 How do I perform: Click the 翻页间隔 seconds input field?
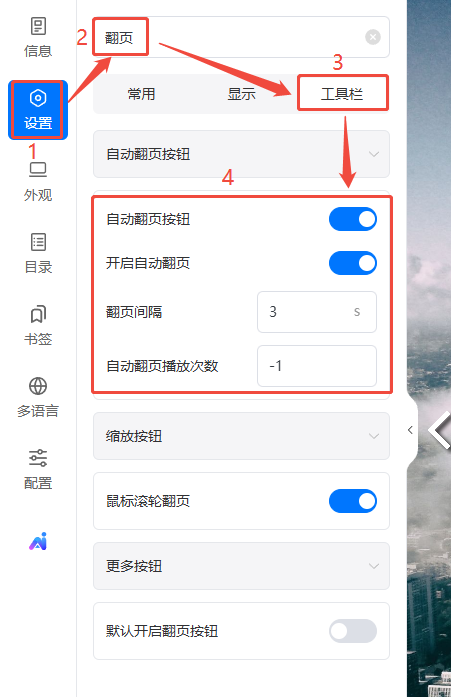317,312
